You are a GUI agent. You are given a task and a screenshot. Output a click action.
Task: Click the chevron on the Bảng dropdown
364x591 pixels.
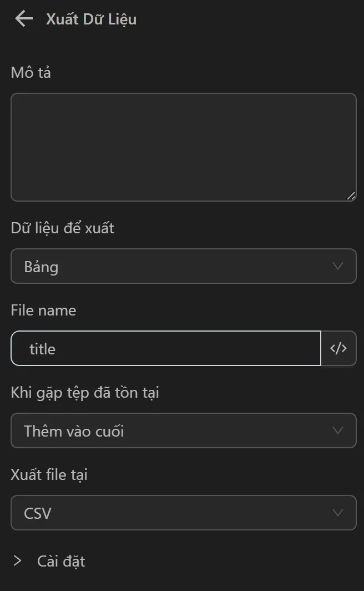tap(338, 266)
